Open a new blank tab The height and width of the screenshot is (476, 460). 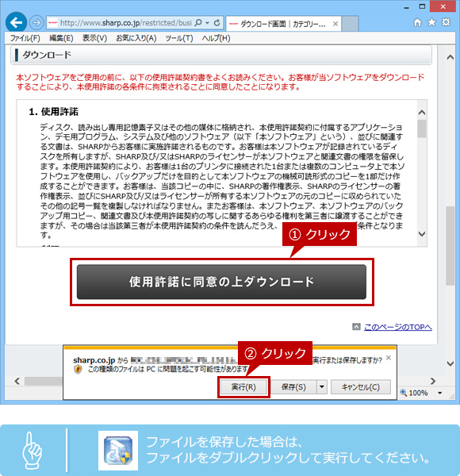[x=351, y=24]
